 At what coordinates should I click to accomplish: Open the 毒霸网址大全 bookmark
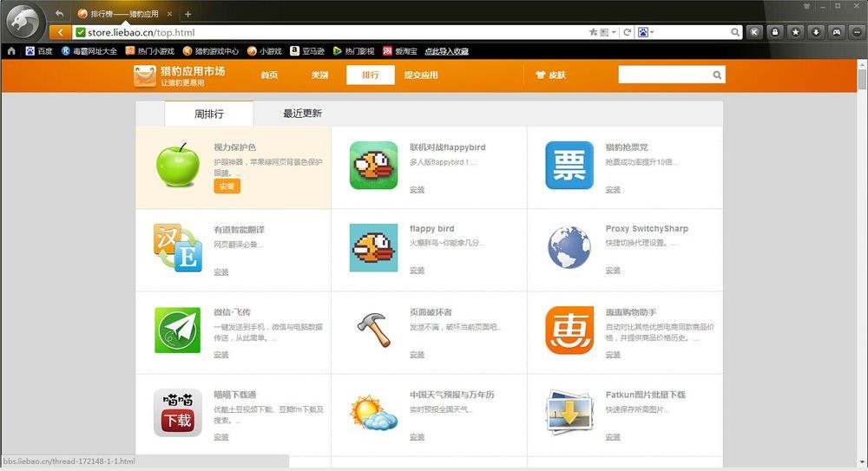89,51
